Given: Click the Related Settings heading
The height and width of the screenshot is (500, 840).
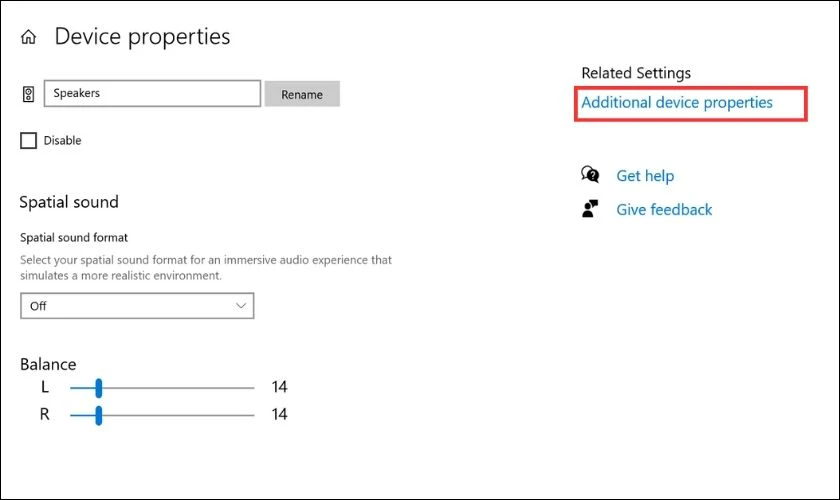Looking at the screenshot, I should coord(636,73).
